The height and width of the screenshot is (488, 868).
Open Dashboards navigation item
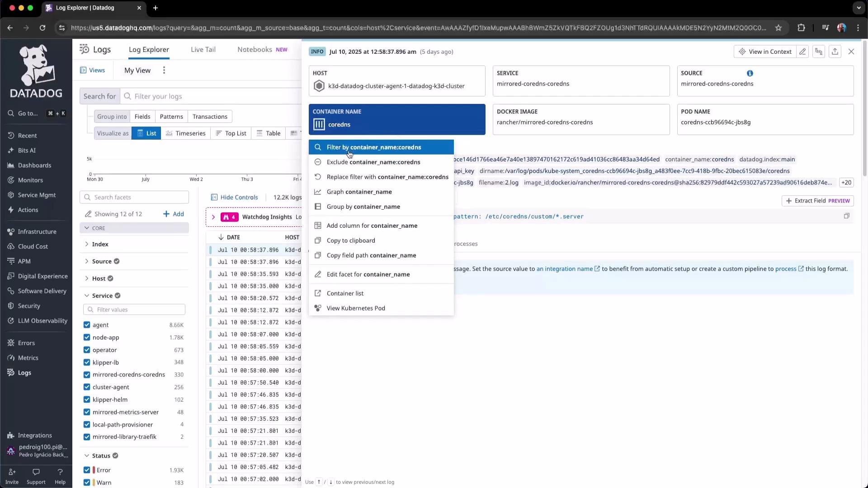click(34, 165)
